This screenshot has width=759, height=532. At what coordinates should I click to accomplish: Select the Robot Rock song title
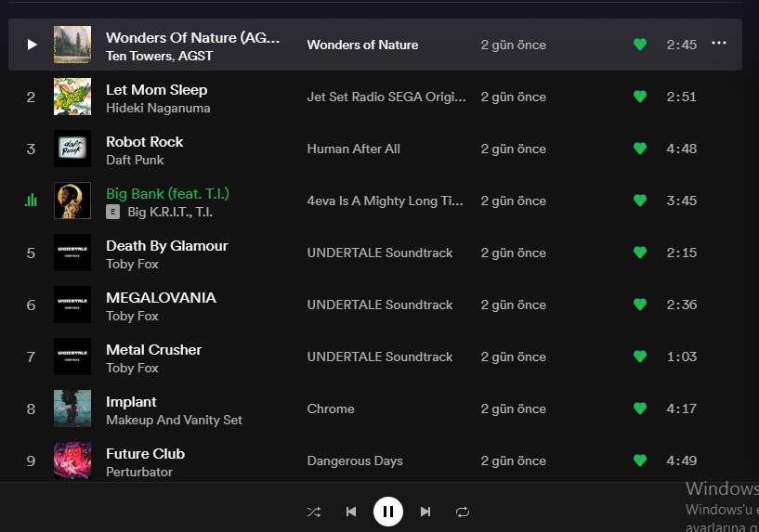tap(144, 142)
